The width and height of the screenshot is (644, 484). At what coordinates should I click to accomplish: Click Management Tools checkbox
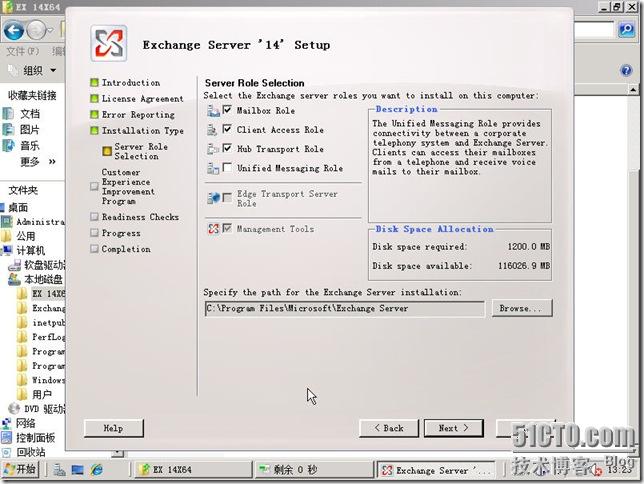tap(227, 228)
